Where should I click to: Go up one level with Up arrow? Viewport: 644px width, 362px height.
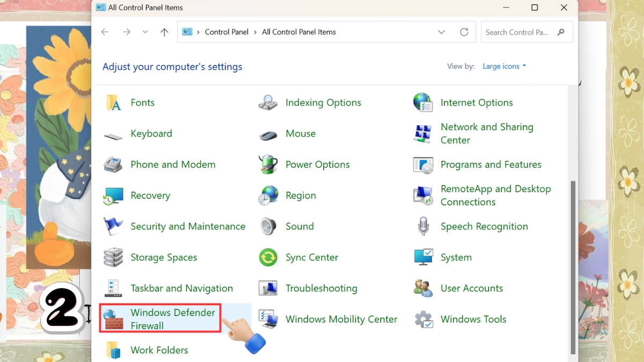pyautogui.click(x=165, y=32)
